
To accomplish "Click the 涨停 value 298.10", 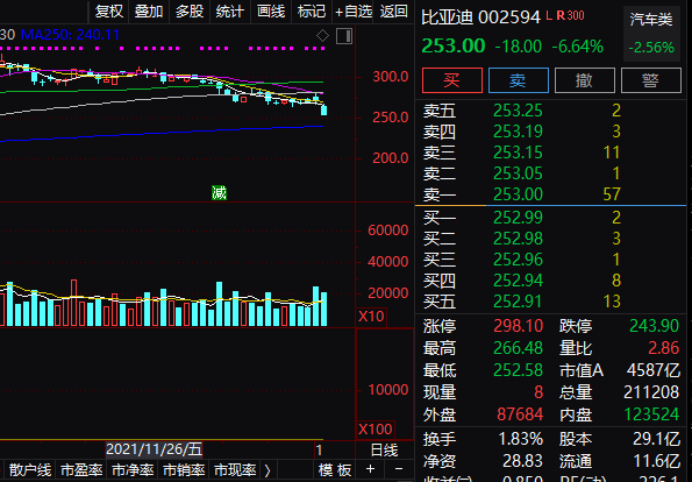I will (x=518, y=326).
